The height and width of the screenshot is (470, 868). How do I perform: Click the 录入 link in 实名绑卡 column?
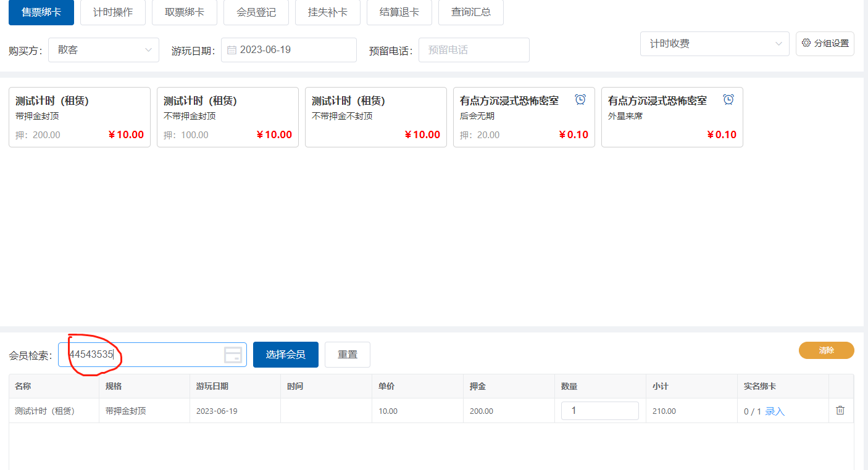[x=775, y=411]
